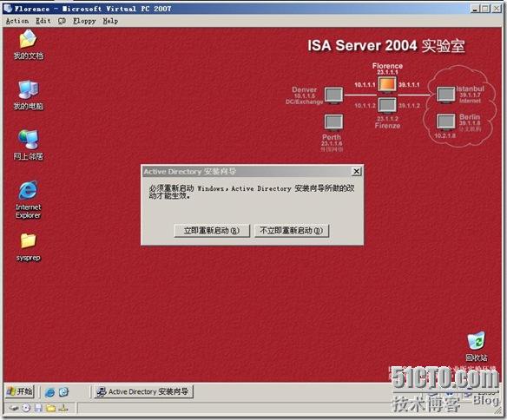
Task: Select the 我的文档 desktop icon
Action: click(x=28, y=44)
